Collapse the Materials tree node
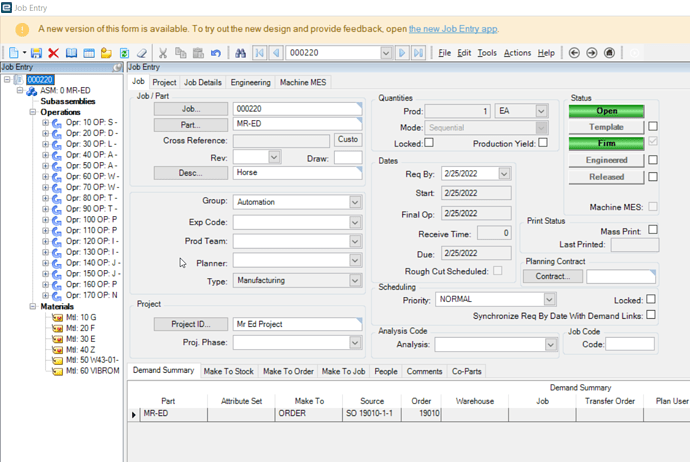 tap(33, 306)
